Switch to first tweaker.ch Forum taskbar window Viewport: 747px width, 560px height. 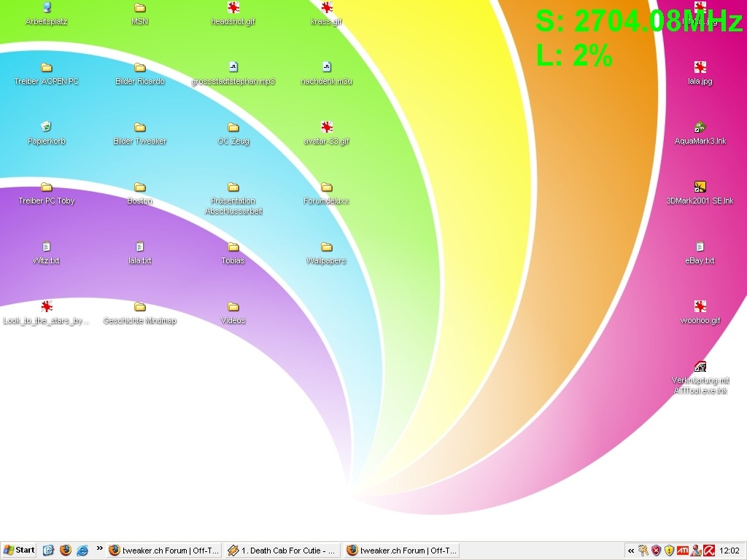point(163,551)
